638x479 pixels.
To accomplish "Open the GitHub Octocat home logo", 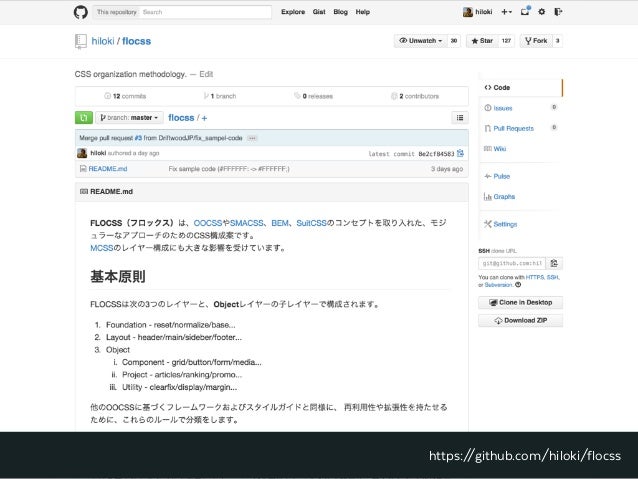I will click(x=81, y=12).
